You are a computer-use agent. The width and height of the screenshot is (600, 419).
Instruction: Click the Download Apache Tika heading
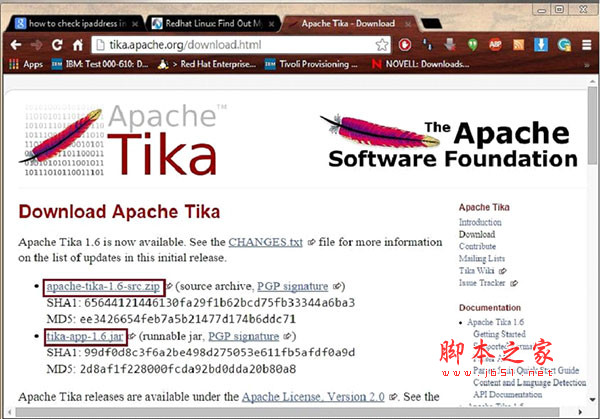(119, 212)
